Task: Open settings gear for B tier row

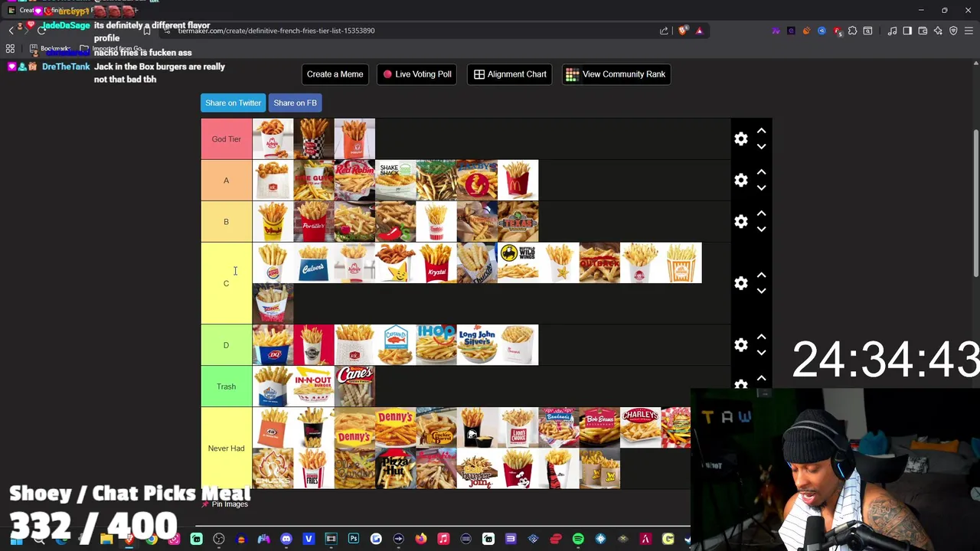Action: tap(740, 221)
